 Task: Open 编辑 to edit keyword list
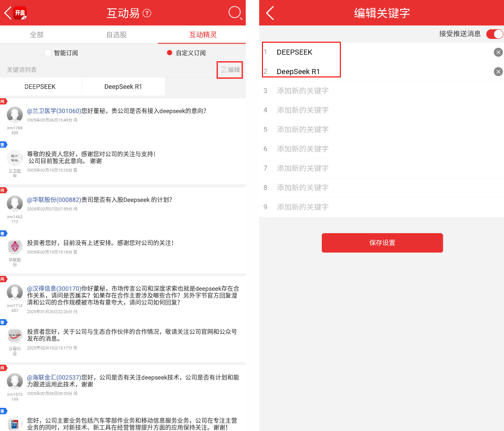tap(230, 70)
